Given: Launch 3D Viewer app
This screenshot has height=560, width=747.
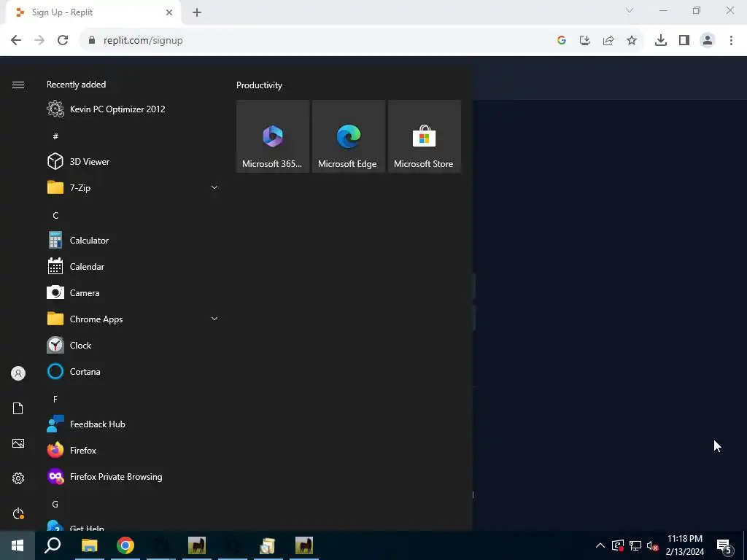Looking at the screenshot, I should coord(131,161).
